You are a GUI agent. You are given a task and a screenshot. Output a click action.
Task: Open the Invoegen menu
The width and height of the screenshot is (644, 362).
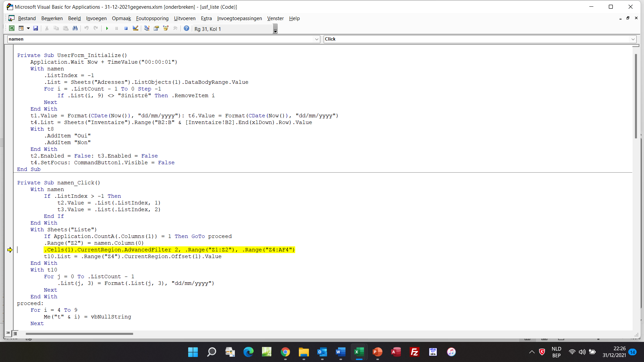(x=96, y=18)
